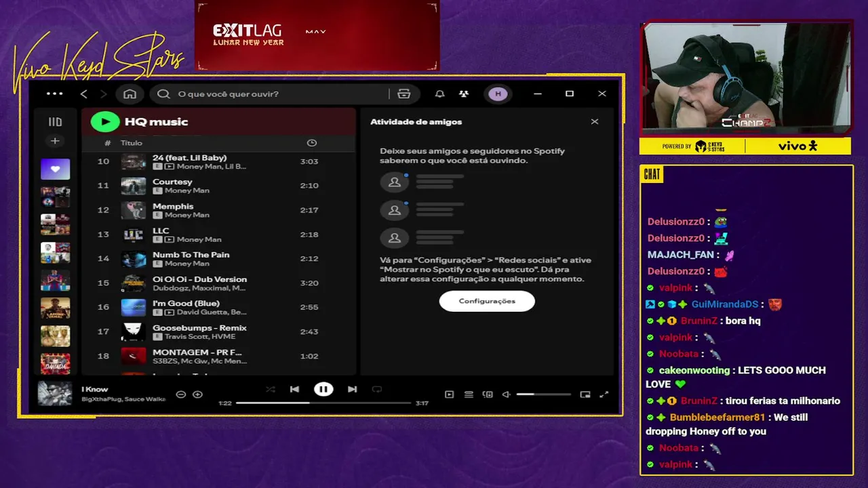Open the Browse icon in search bar

[x=404, y=94]
